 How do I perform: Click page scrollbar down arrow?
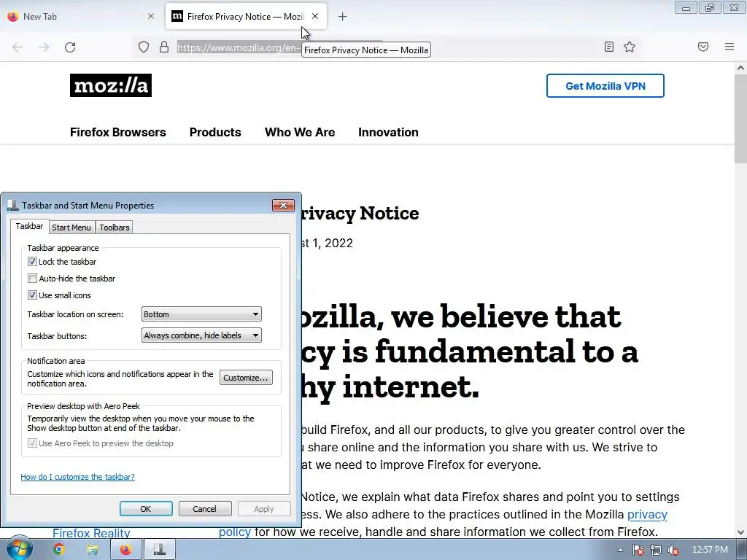(740, 532)
